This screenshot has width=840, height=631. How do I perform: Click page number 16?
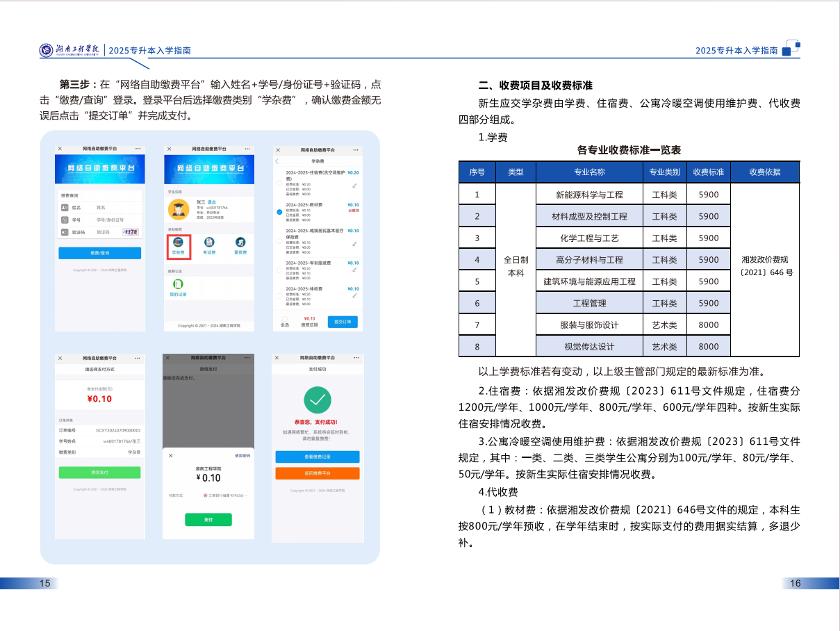(x=796, y=583)
